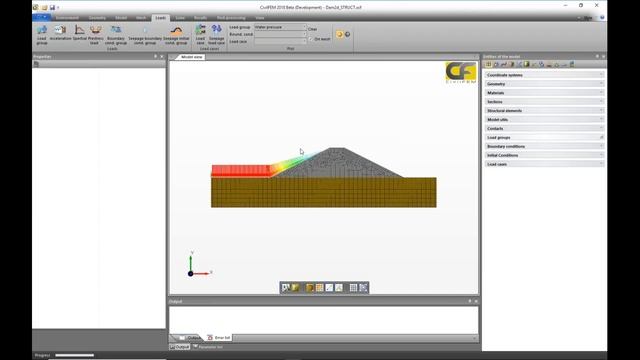Expand the Boundary conditions section
This screenshot has width=640, height=360.
[x=544, y=146]
